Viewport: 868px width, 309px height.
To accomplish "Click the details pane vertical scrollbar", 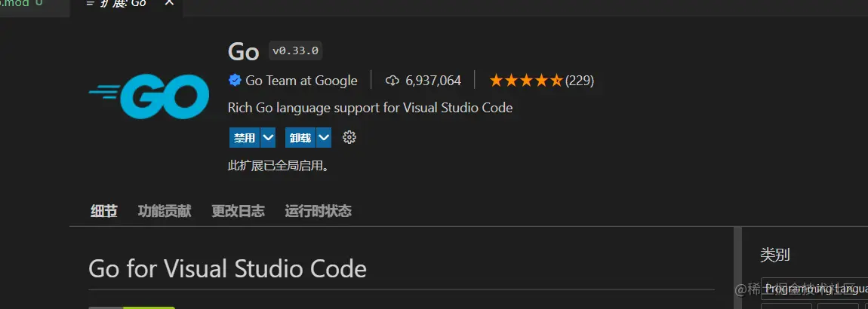I will coord(737,268).
